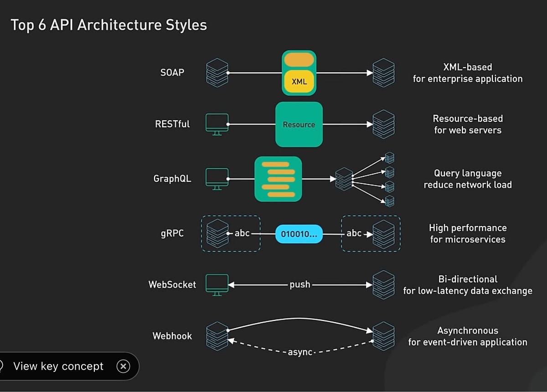Click the topmost small server in GraphQL fan-out
The height and width of the screenshot is (392, 547).
389,157
